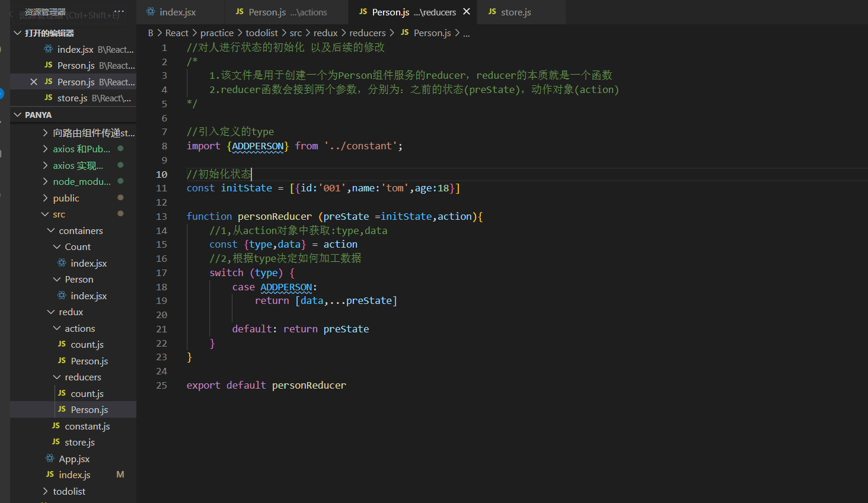Close the Person.js reducers tab
The width and height of the screenshot is (868, 503).
(467, 11)
